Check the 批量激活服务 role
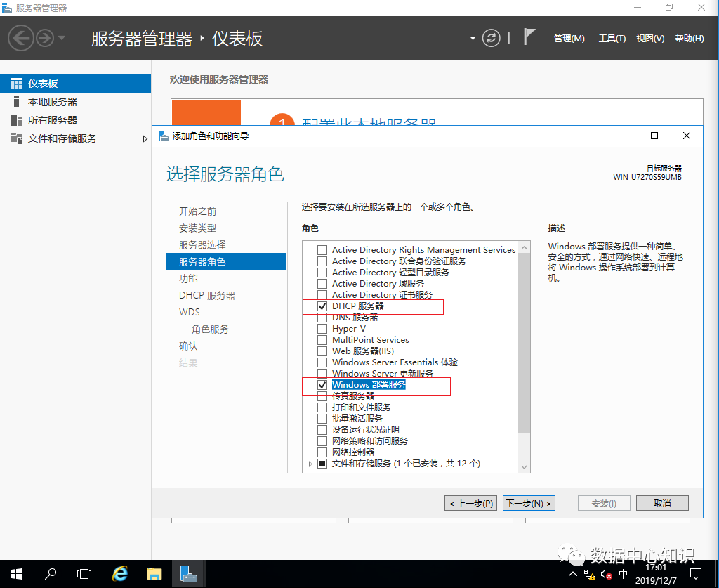The height and width of the screenshot is (588, 719). [x=322, y=418]
